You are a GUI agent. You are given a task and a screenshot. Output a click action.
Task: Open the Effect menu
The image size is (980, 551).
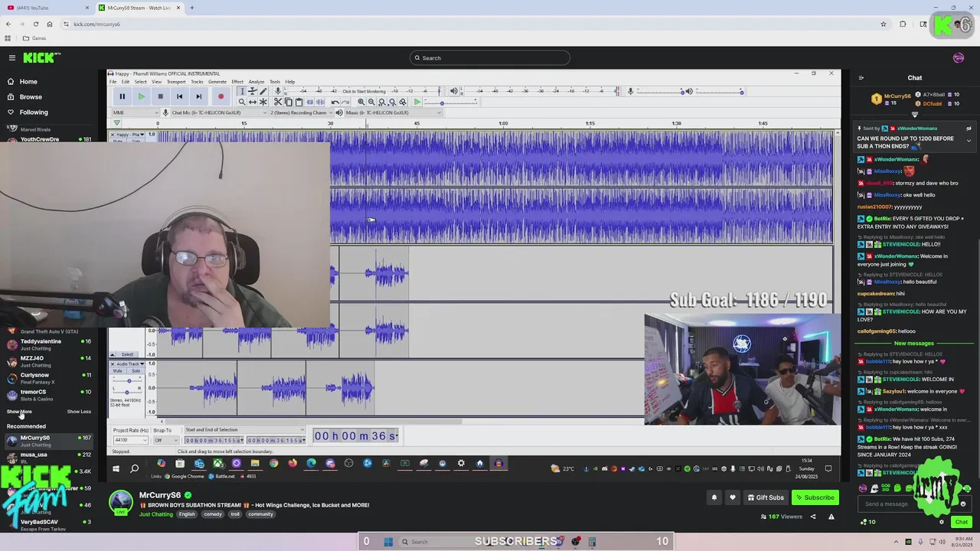(237, 82)
